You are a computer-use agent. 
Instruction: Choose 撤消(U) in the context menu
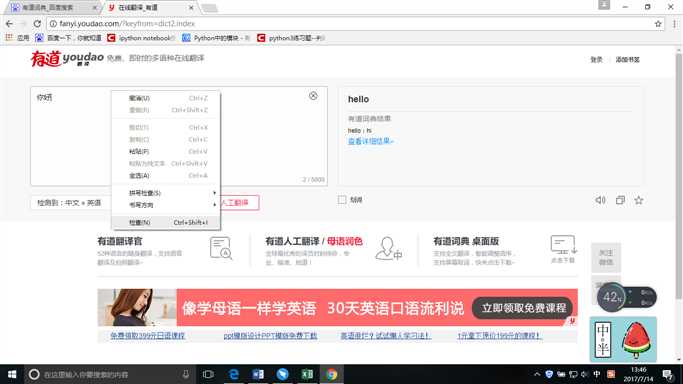(x=166, y=98)
